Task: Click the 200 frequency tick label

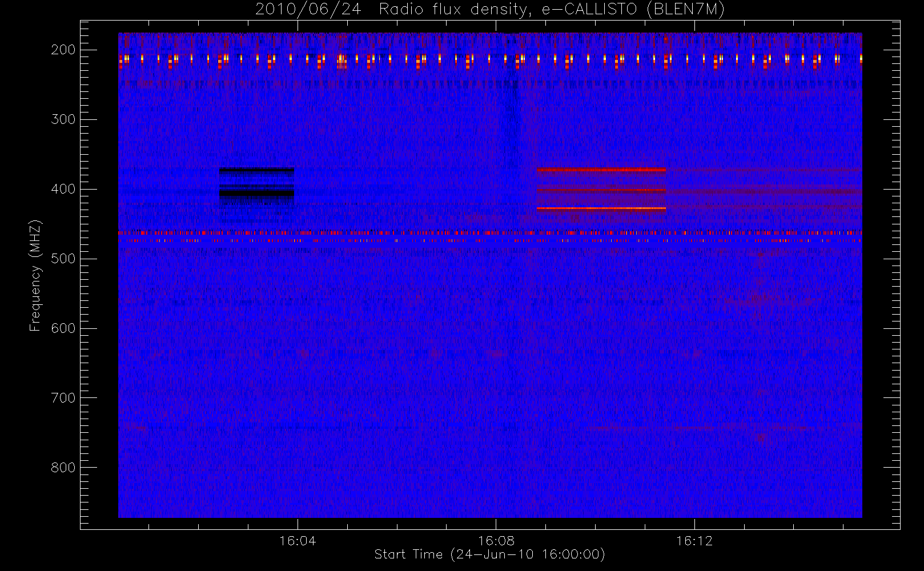Action: pos(63,50)
